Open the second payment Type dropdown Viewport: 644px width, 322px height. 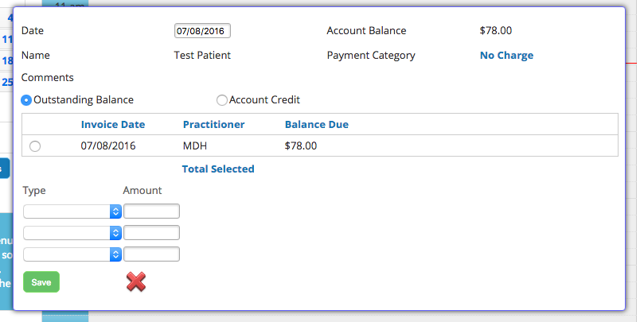(72, 233)
